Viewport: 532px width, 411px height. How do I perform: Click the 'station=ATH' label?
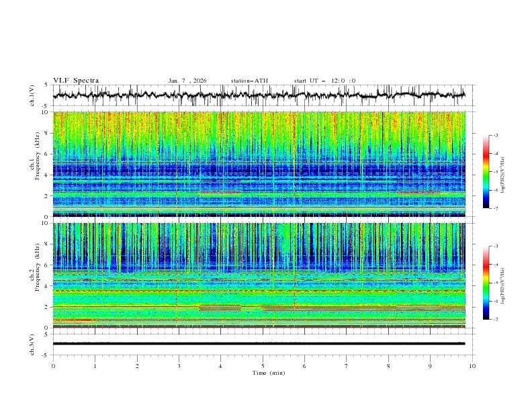pyautogui.click(x=249, y=81)
